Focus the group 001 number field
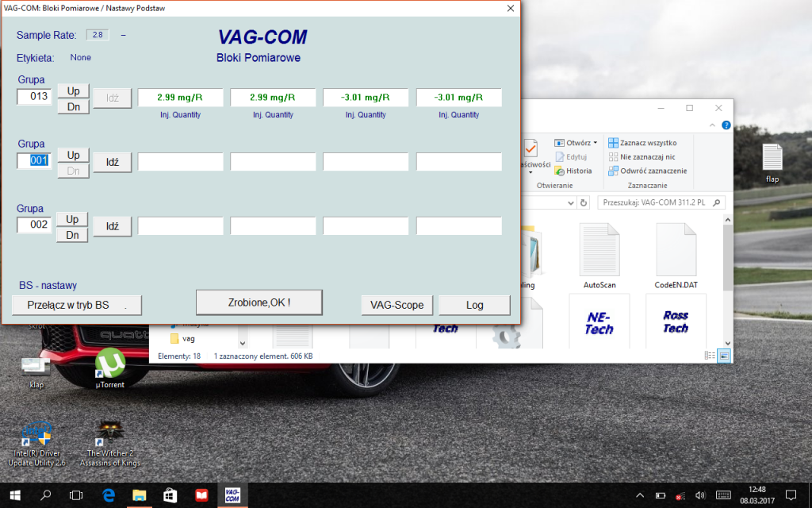 click(34, 160)
